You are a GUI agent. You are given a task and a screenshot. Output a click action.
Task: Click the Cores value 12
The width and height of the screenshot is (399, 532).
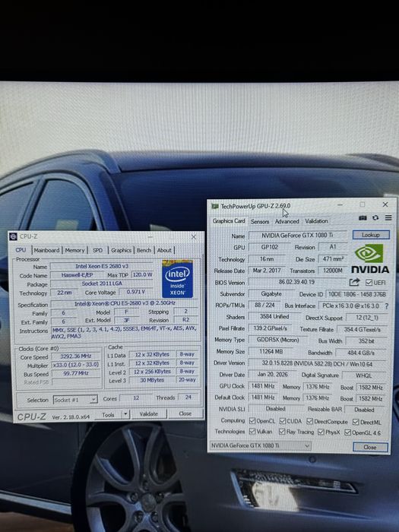point(136,397)
